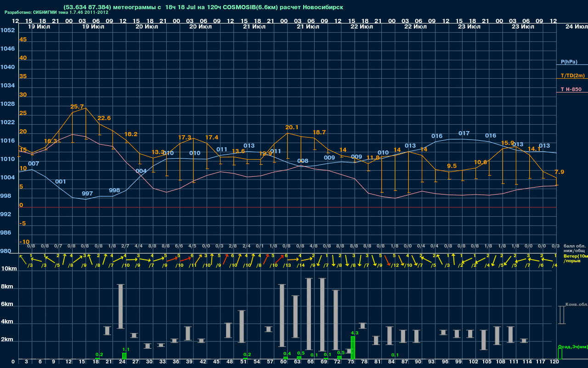Click the -10 temperature axis label
Image resolution: width=588 pixels, height=368 pixels.
[x=24, y=242]
